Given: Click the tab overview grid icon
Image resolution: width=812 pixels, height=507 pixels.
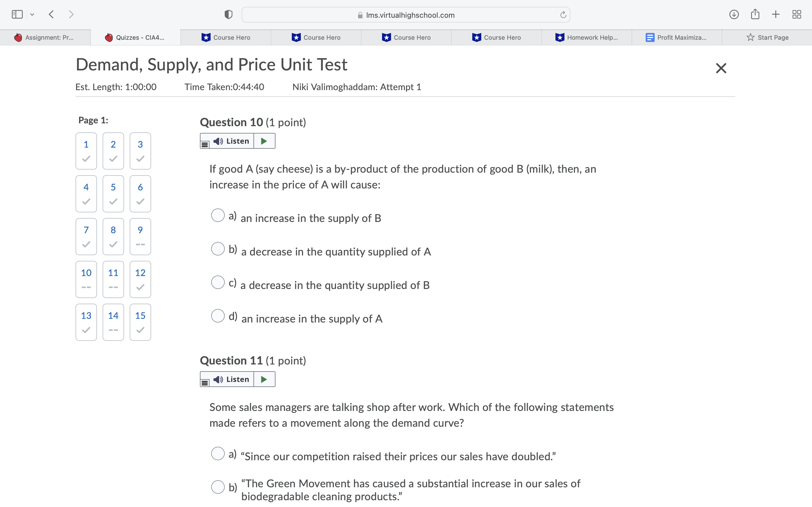Looking at the screenshot, I should coord(797,14).
